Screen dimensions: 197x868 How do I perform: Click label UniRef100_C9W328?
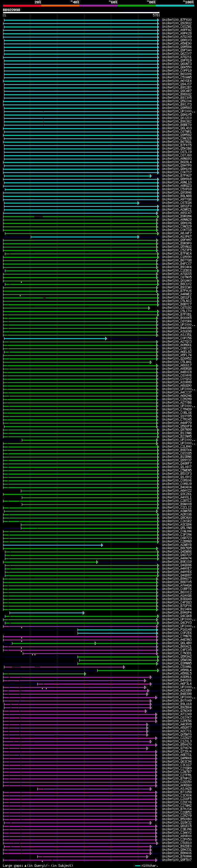click(x=176, y=139)
